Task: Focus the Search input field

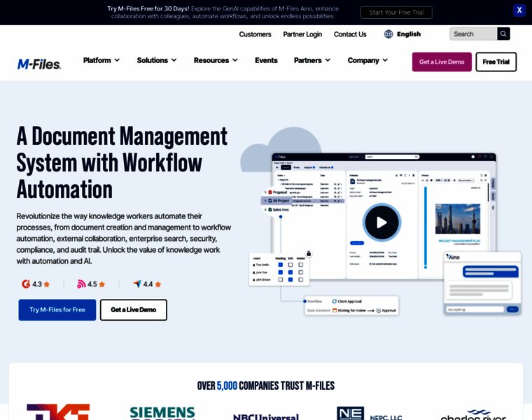Action: pyautogui.click(x=473, y=34)
